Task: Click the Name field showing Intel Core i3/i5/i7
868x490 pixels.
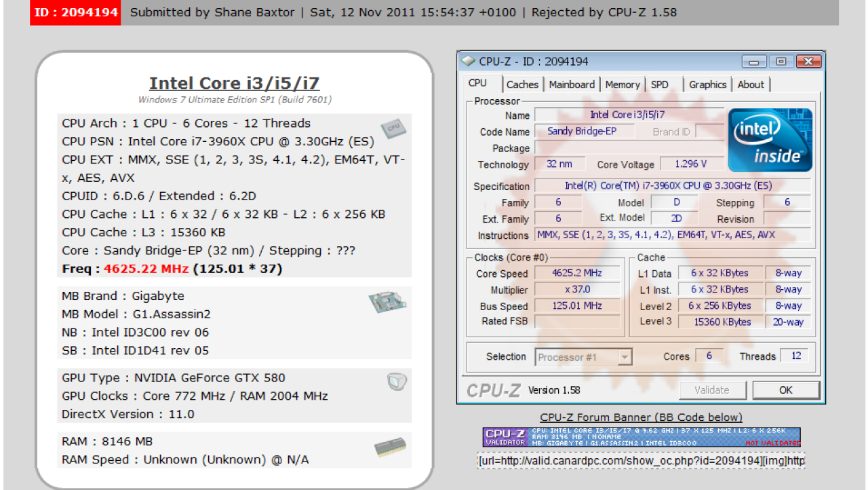Action: point(629,115)
